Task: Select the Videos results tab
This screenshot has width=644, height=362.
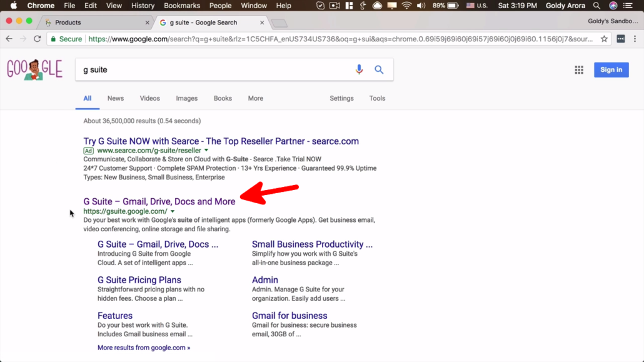Action: pos(150,98)
